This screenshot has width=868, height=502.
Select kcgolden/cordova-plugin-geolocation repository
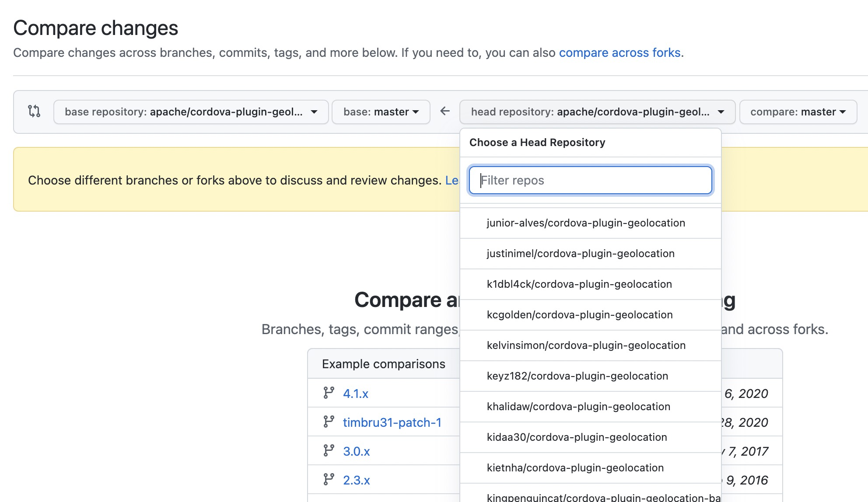pos(591,315)
